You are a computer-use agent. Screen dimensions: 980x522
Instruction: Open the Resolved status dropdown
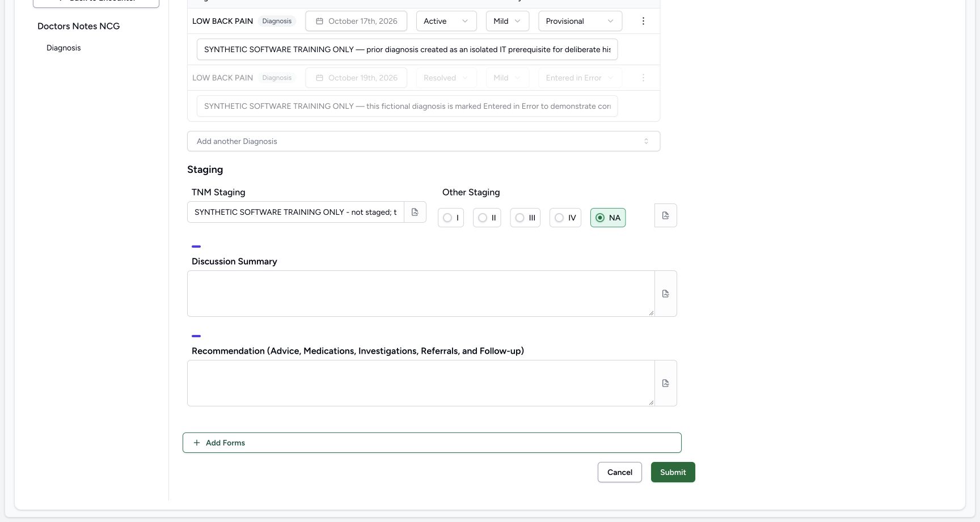[446, 78]
